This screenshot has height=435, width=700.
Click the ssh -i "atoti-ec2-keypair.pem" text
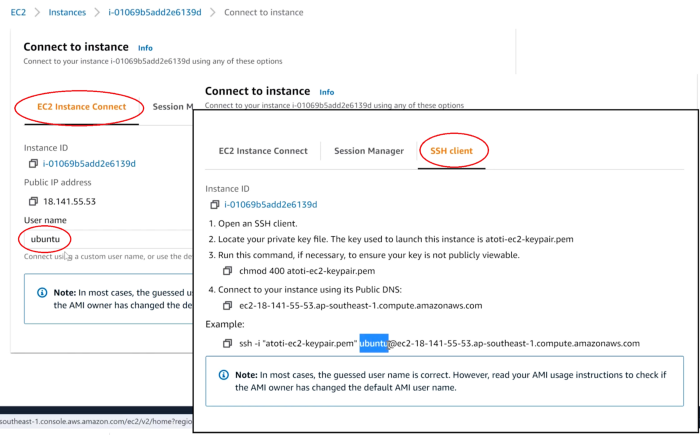pyautogui.click(x=298, y=343)
